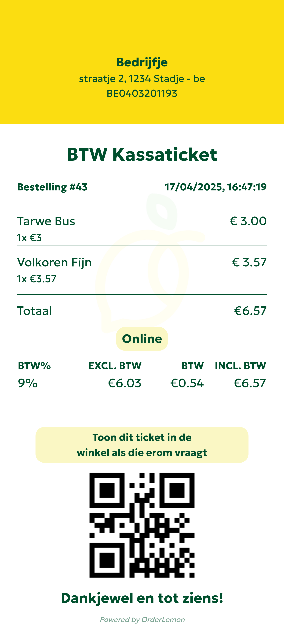Select the Volkoren Fijn item
Screen dimensions: 284x644
54,262
